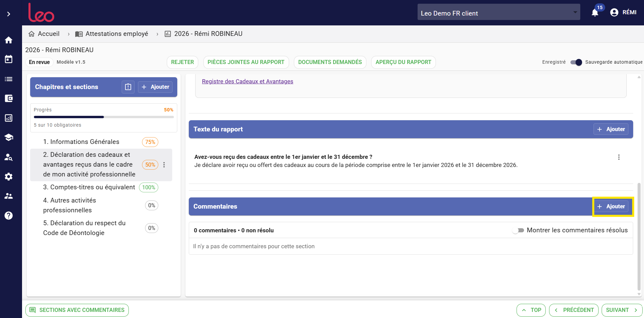The image size is (644, 318).
Task: Toggle Sauvegarde automatique switch
Action: pyautogui.click(x=576, y=62)
